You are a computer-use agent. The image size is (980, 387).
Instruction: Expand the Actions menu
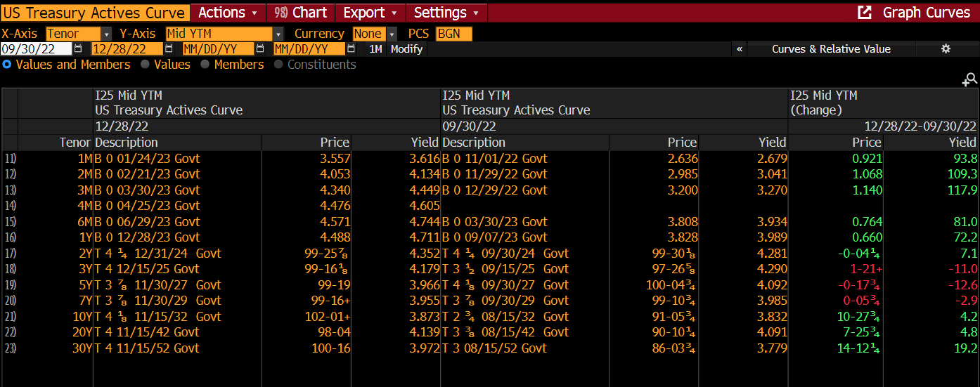(x=228, y=13)
